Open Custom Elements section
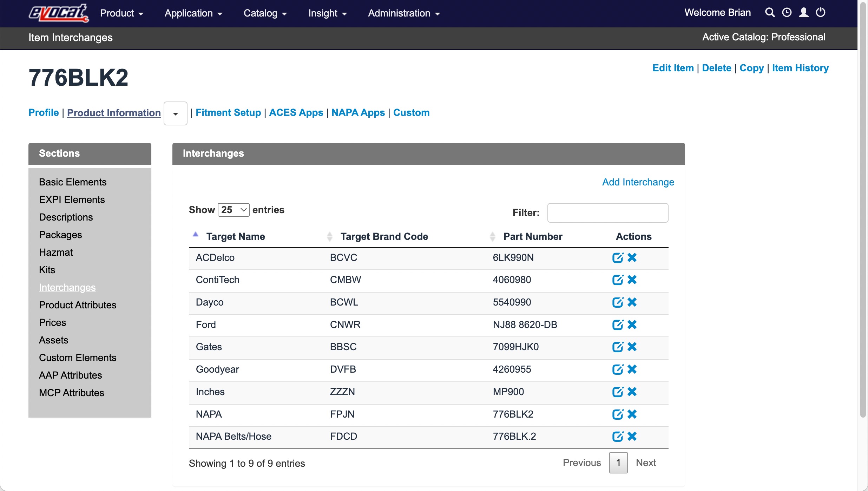This screenshot has width=868, height=491. 78,358
